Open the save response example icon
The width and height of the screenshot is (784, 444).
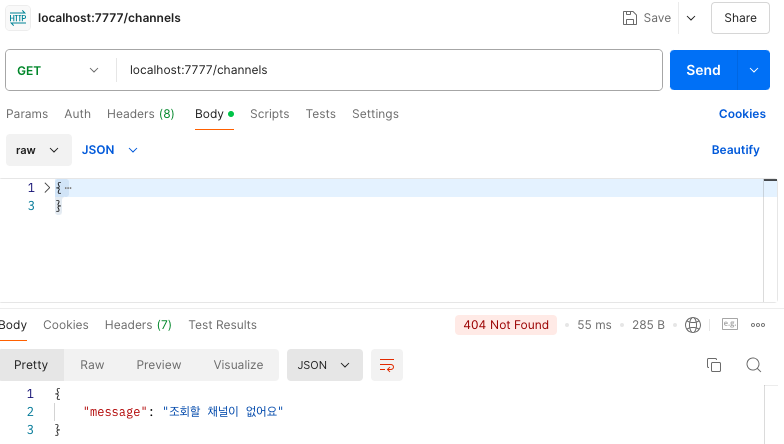tap(730, 324)
